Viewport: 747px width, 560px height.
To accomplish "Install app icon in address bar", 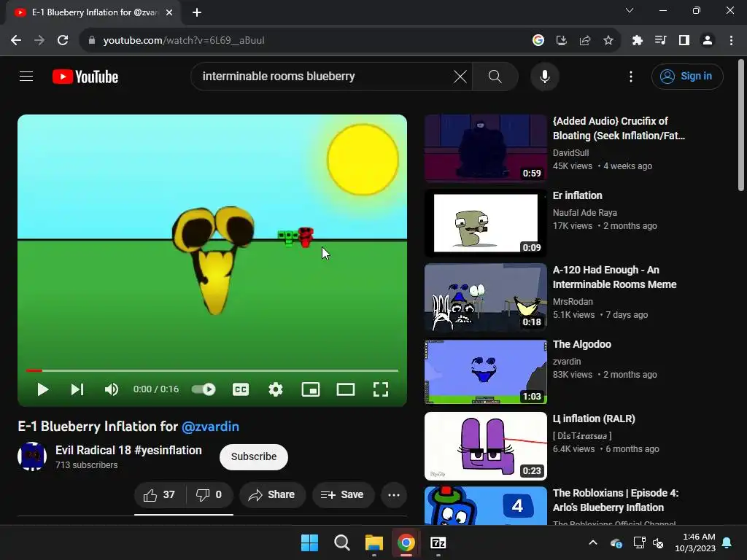I will (561, 41).
